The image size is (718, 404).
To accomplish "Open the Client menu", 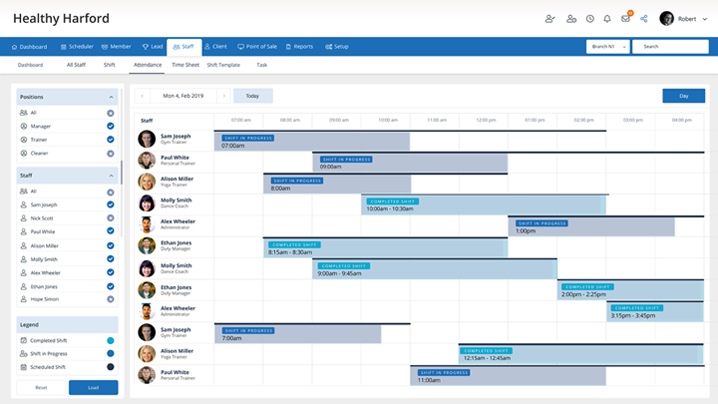I will pyautogui.click(x=216, y=47).
